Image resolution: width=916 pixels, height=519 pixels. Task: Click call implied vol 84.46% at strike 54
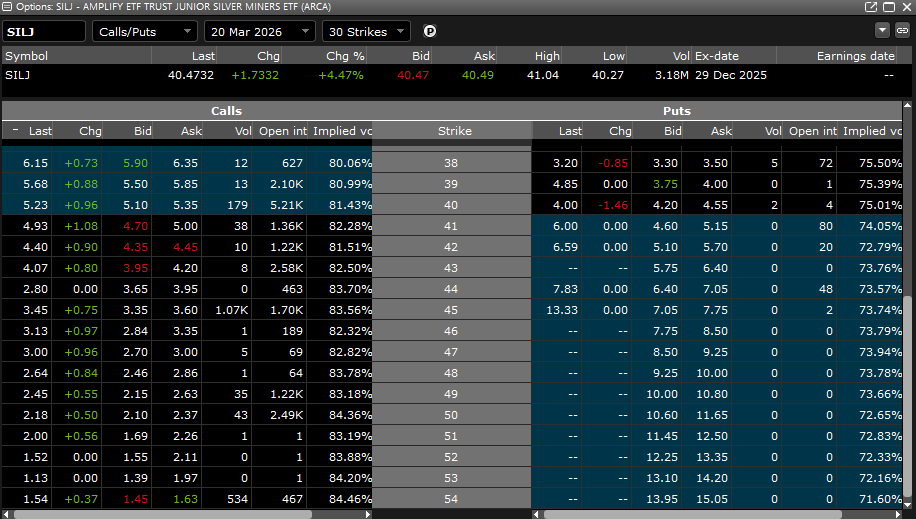point(350,499)
